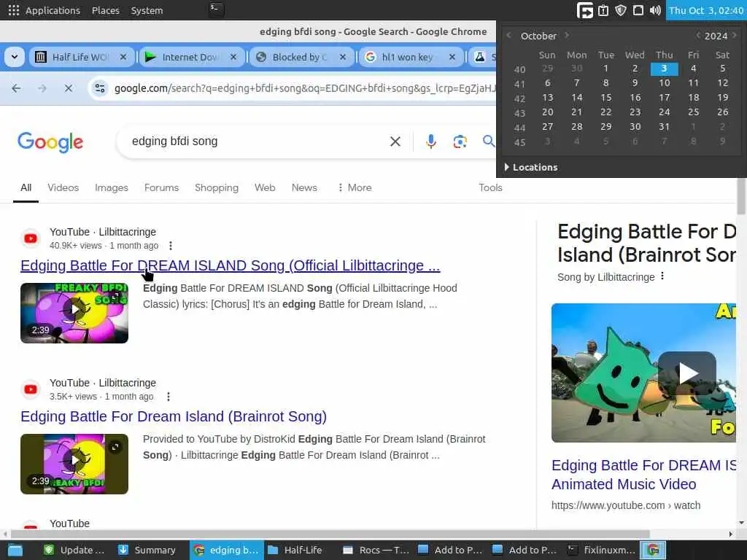Select October 31 in calendar
This screenshot has height=560, width=747.
click(664, 127)
